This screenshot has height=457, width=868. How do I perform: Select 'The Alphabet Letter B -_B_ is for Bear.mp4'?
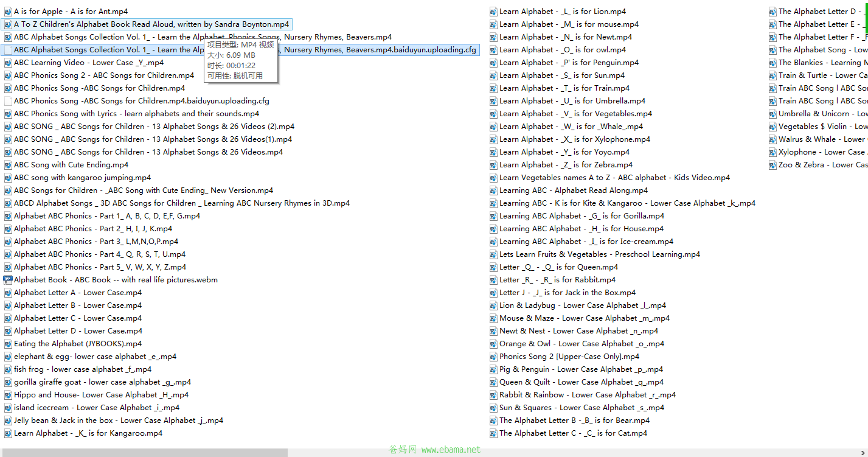[574, 420]
